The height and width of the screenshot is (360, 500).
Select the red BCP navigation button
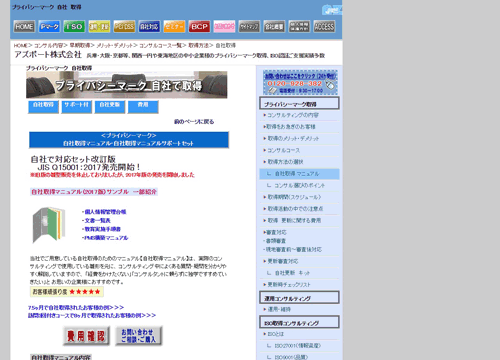199,27
